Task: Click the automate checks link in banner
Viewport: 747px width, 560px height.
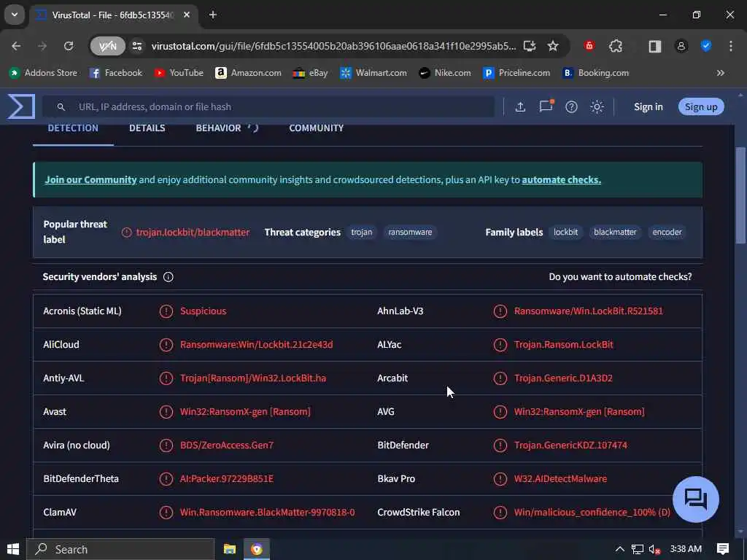Action: pos(561,180)
